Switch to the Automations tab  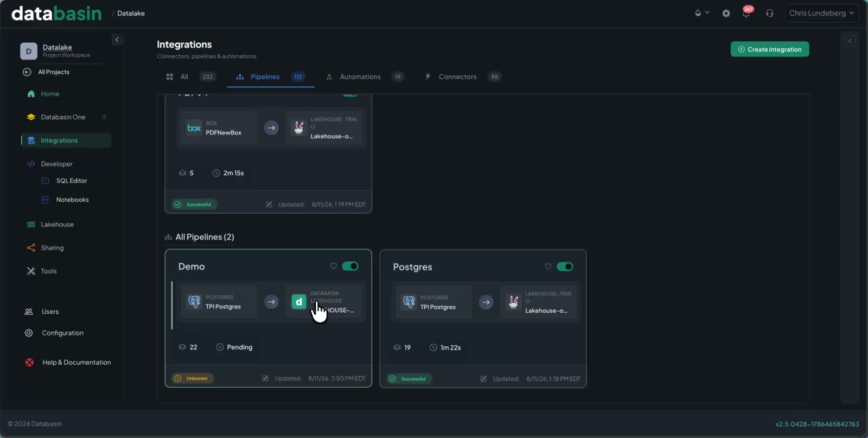coord(365,77)
